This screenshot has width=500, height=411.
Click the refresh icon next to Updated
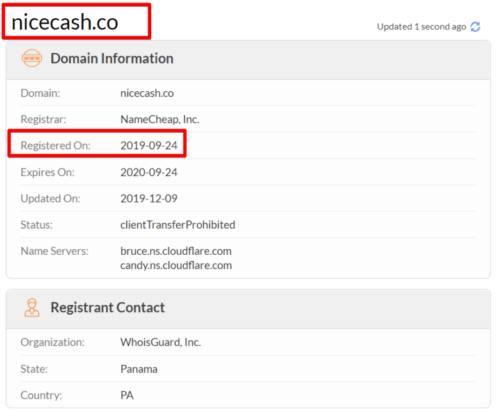pyautogui.click(x=475, y=27)
